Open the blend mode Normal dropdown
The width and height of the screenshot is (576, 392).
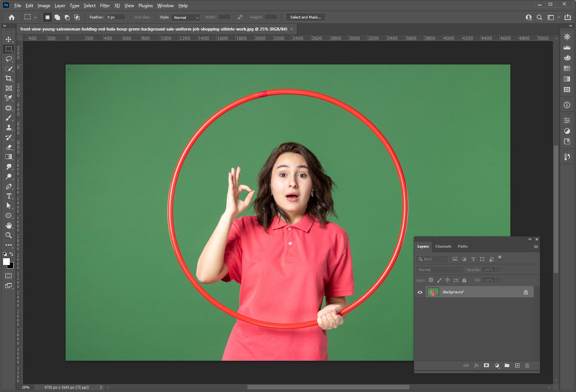440,270
